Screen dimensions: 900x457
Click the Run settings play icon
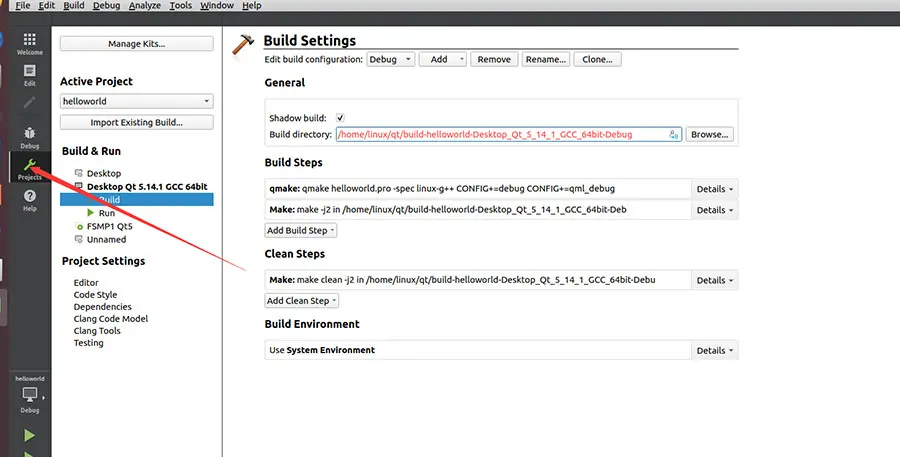coord(91,212)
